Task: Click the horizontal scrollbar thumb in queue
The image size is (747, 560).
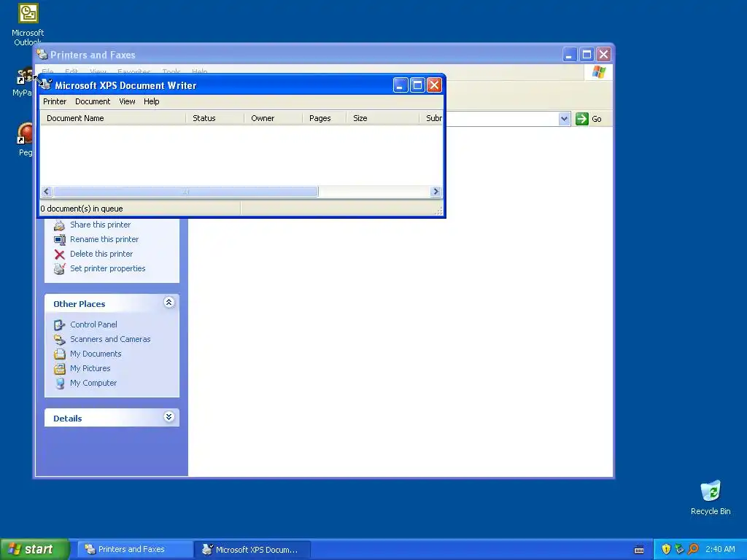Action: click(186, 192)
